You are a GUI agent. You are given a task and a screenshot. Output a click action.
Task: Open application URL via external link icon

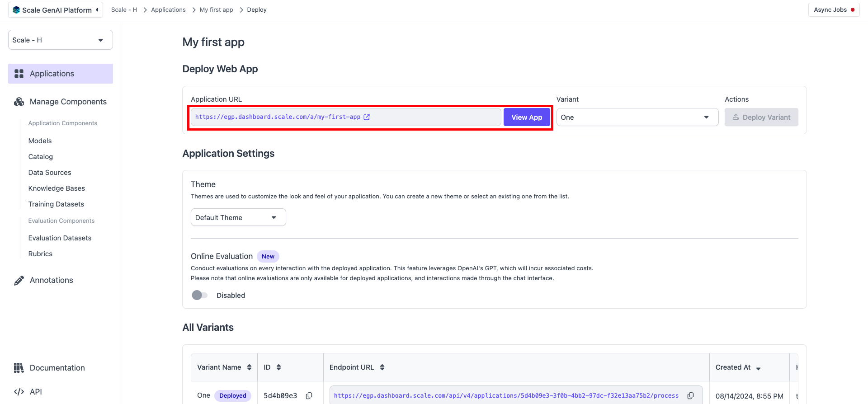pos(367,117)
